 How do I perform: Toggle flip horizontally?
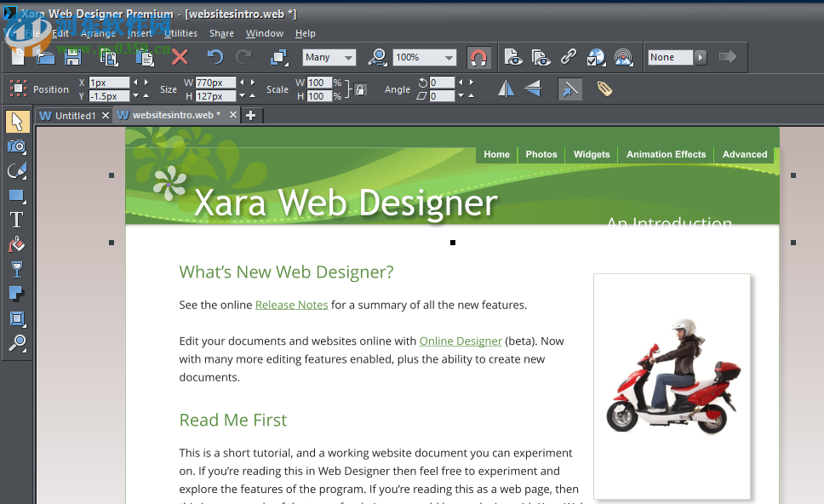point(505,89)
